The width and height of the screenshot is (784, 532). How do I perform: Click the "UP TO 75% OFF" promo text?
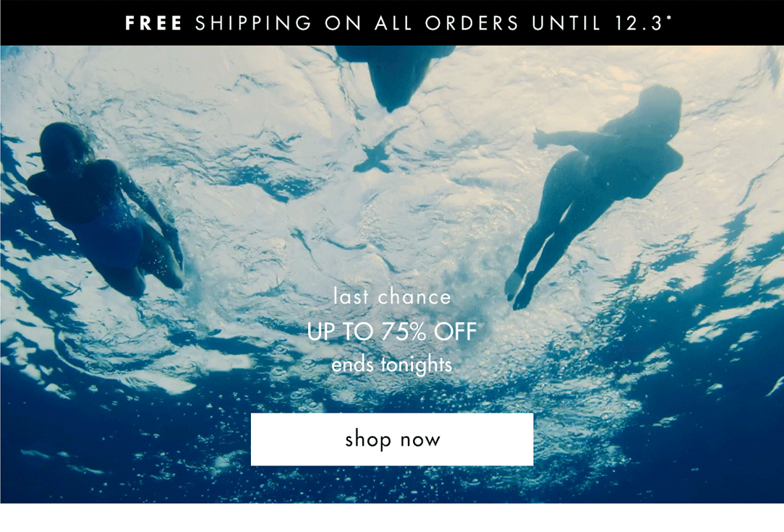point(392,331)
